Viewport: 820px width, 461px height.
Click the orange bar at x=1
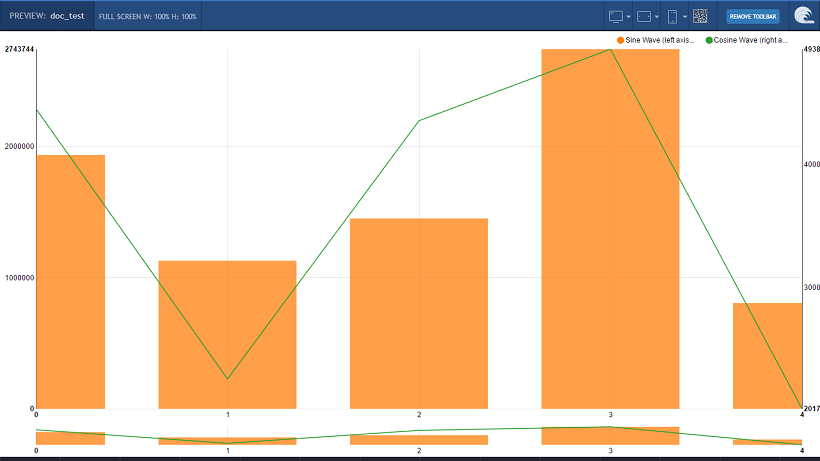(227, 334)
